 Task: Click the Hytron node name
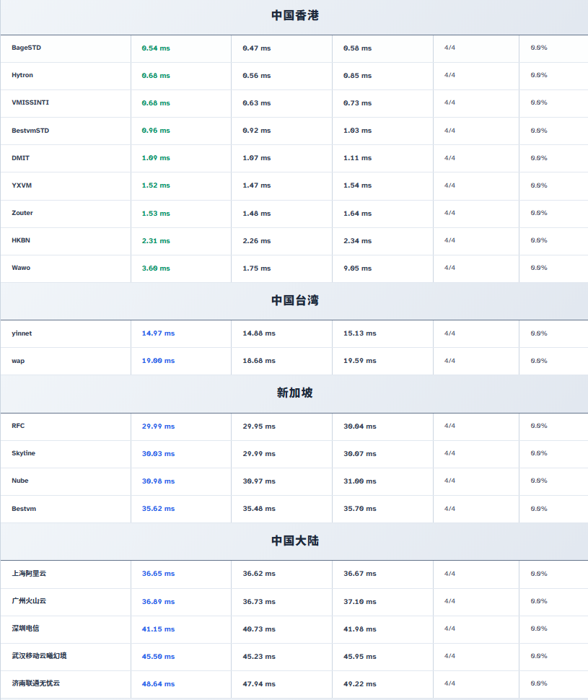click(22, 75)
